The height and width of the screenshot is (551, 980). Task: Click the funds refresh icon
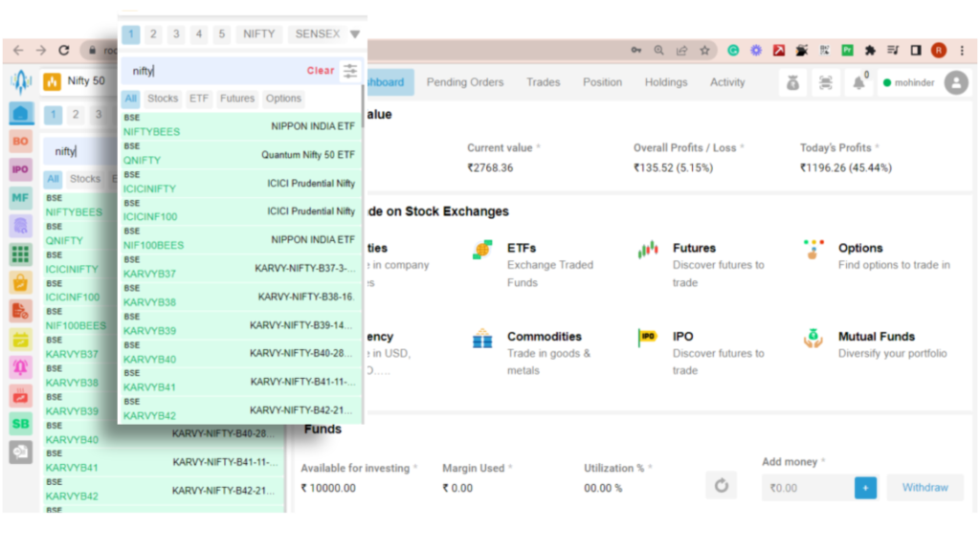[x=722, y=485]
